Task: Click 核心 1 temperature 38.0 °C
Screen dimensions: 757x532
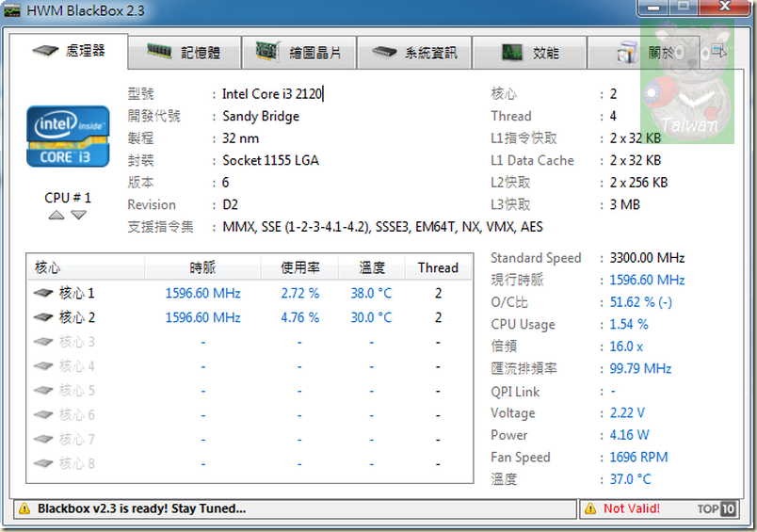Action: coord(371,293)
